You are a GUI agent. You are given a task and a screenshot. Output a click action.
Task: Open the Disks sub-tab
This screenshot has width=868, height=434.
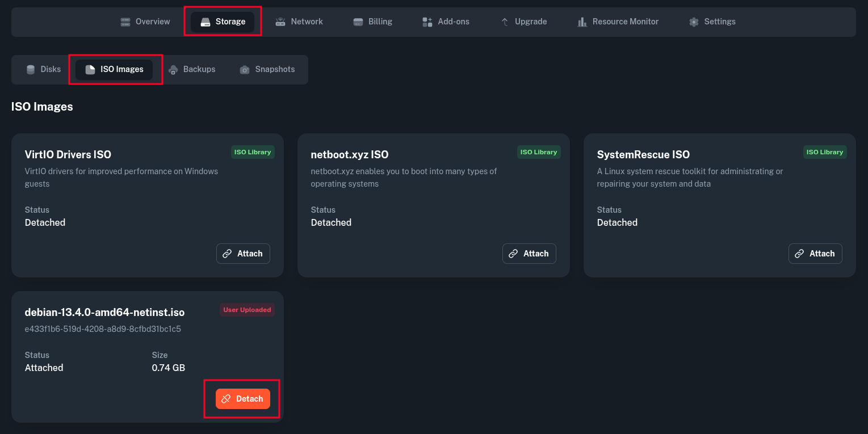tap(44, 69)
